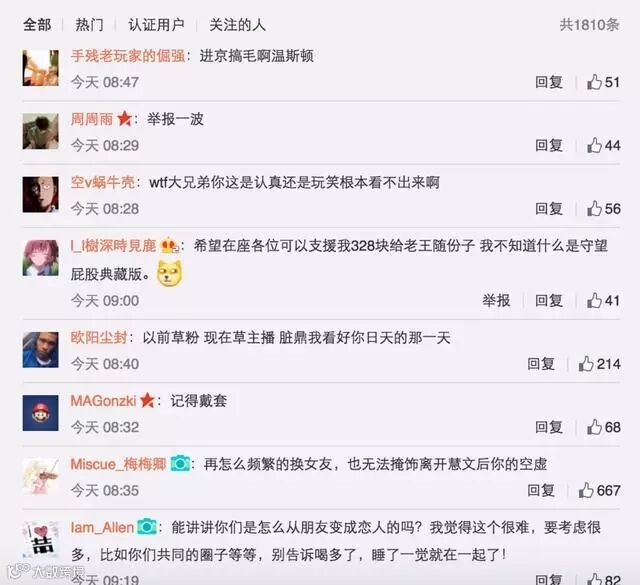The image size is (640, 585).
Task: Click camera badge next to Miscue_梅梅卿
Action: [180, 464]
